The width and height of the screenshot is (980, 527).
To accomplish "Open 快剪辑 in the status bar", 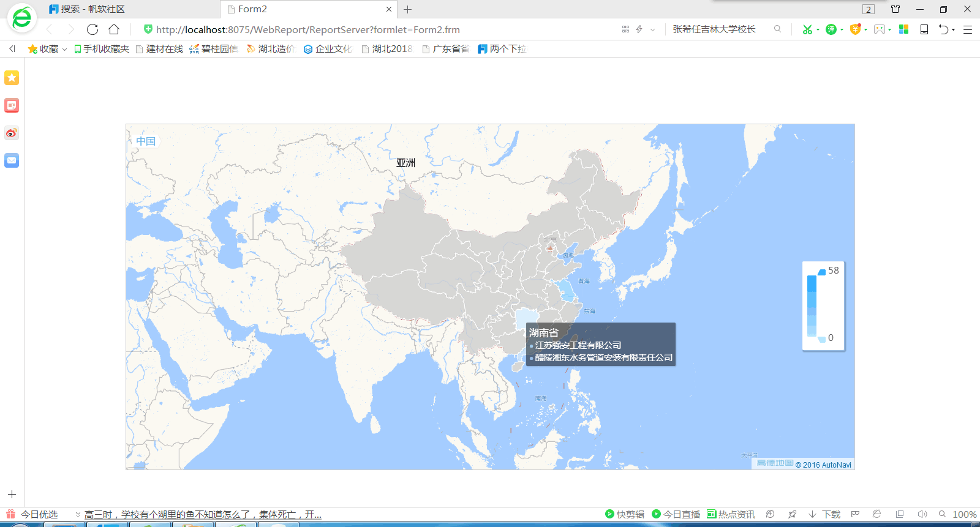I will tap(625, 514).
